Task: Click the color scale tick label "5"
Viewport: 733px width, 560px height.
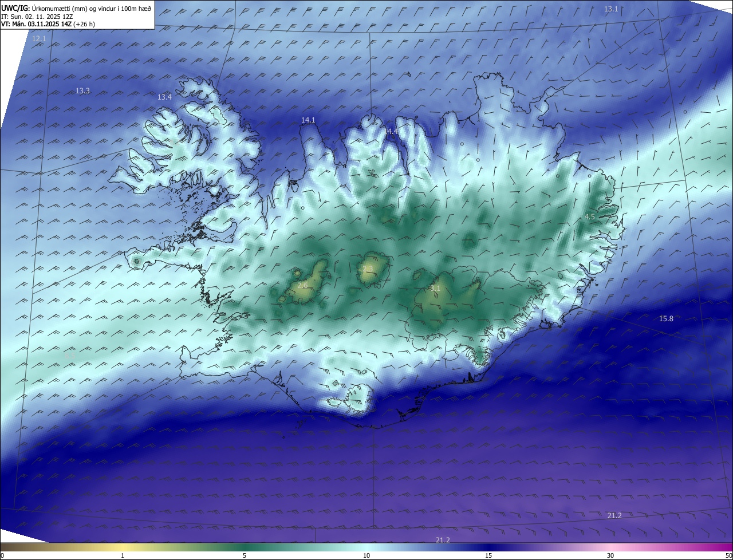Action: pos(245,555)
